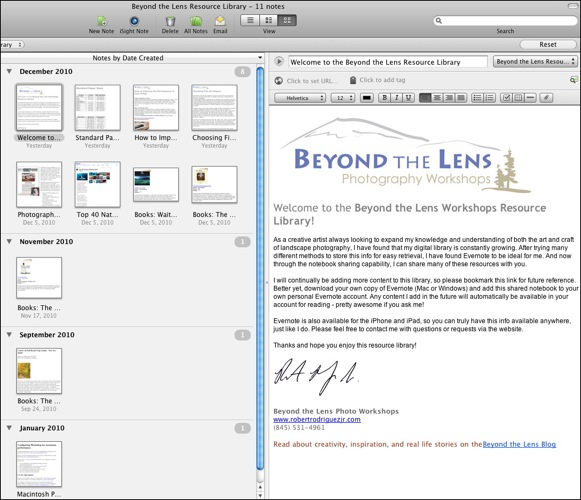Switch to list view mode
The height and width of the screenshot is (500, 581).
(250, 20)
